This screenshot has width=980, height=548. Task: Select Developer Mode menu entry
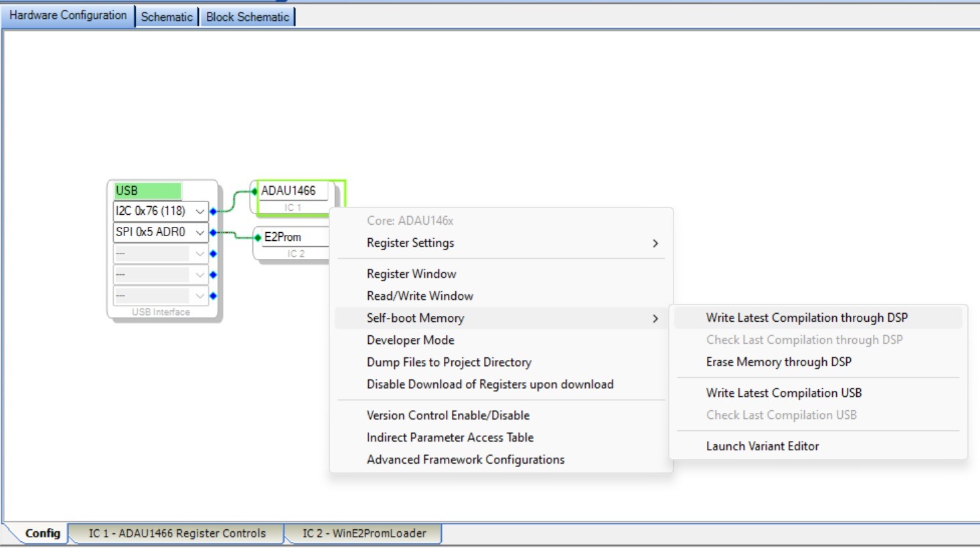pyautogui.click(x=501, y=340)
